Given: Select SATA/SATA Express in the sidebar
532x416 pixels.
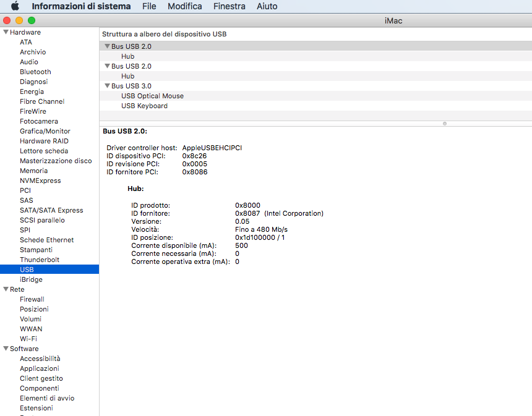Looking at the screenshot, I should tap(51, 210).
